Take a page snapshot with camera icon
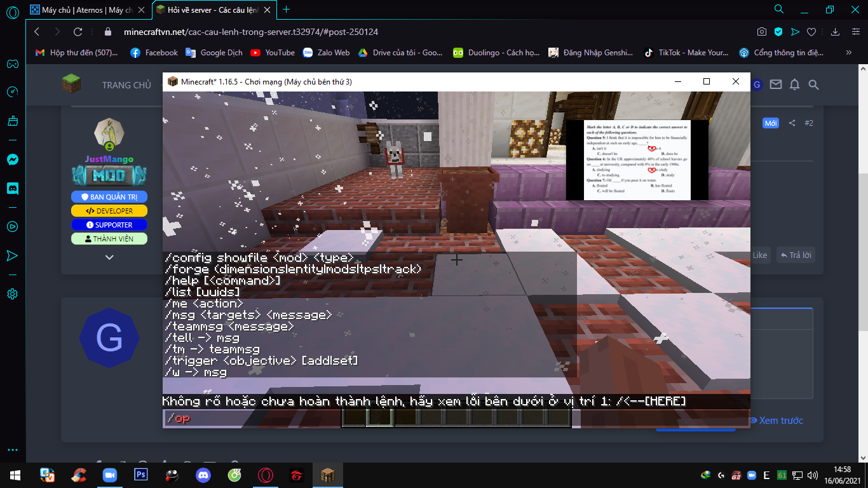Image resolution: width=868 pixels, height=488 pixels. pyautogui.click(x=762, y=32)
